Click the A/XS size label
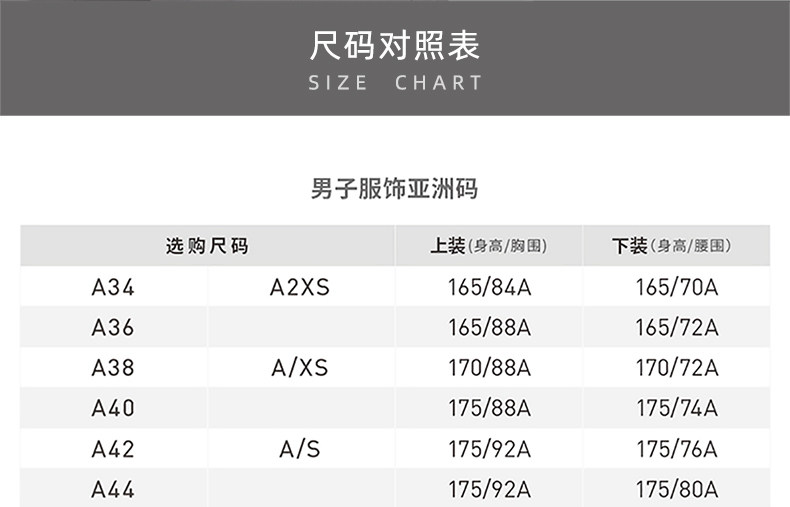The height and width of the screenshot is (507, 790). tap(300, 368)
